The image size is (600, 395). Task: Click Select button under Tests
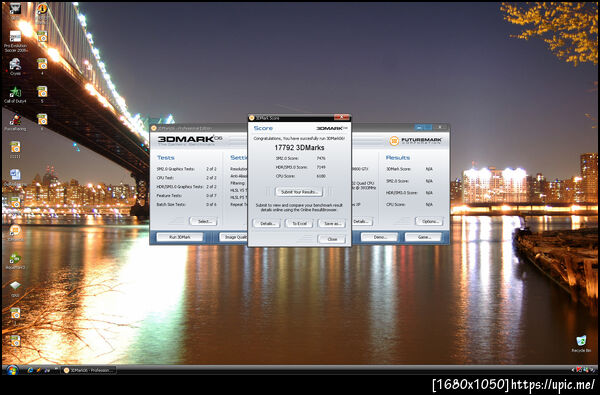click(204, 221)
